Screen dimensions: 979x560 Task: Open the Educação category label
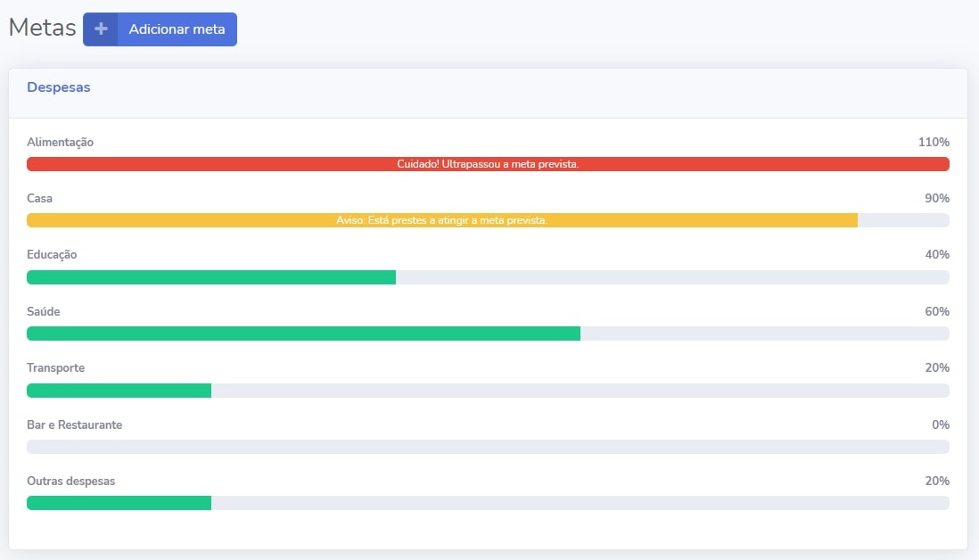[52, 255]
